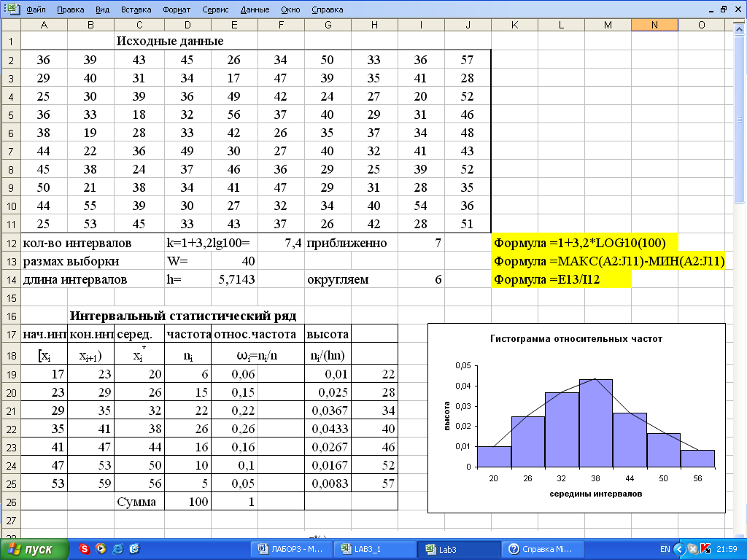Select cell with длина интервалов
The height and width of the screenshot is (560, 747).
coord(75,279)
